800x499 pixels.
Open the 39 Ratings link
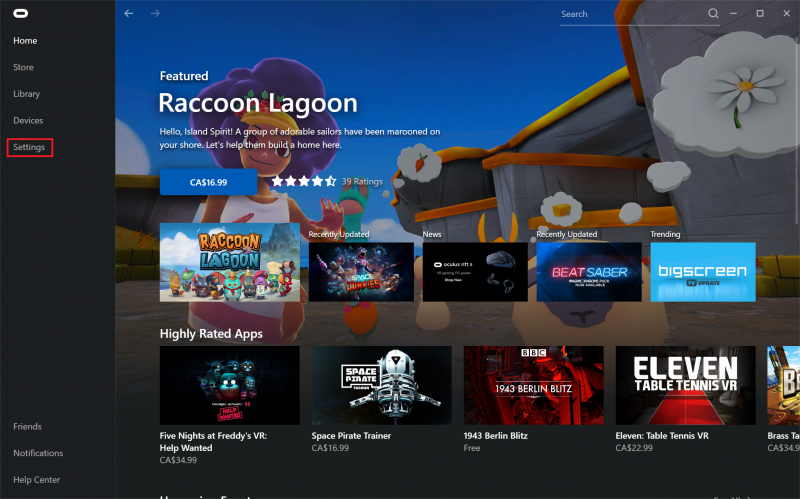pyautogui.click(x=362, y=181)
